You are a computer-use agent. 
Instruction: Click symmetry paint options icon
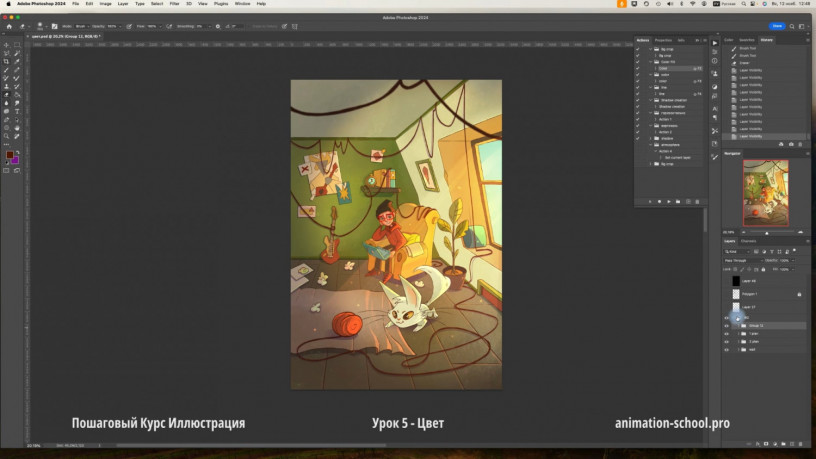(295, 26)
